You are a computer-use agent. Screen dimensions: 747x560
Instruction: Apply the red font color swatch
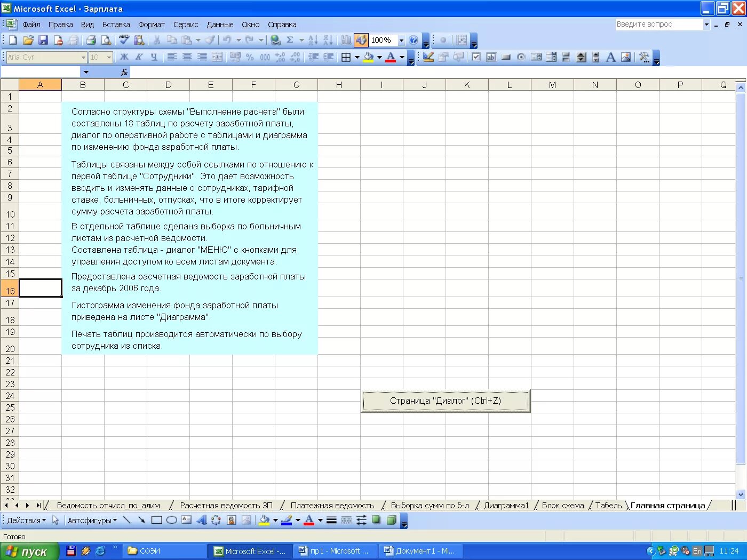391,57
